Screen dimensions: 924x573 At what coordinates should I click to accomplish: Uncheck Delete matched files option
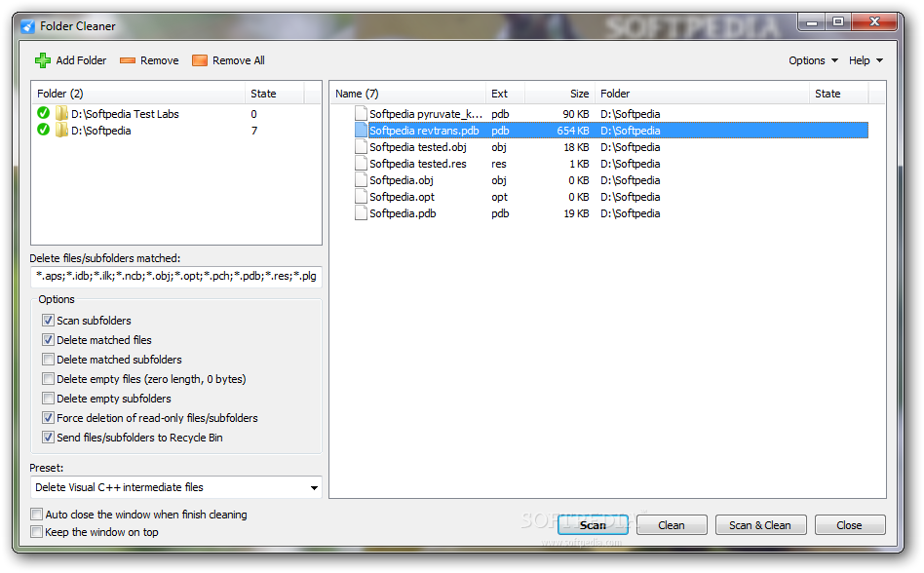(x=49, y=340)
